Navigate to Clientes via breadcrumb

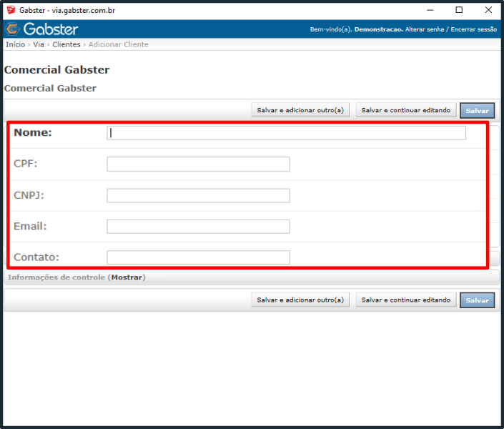tap(66, 44)
